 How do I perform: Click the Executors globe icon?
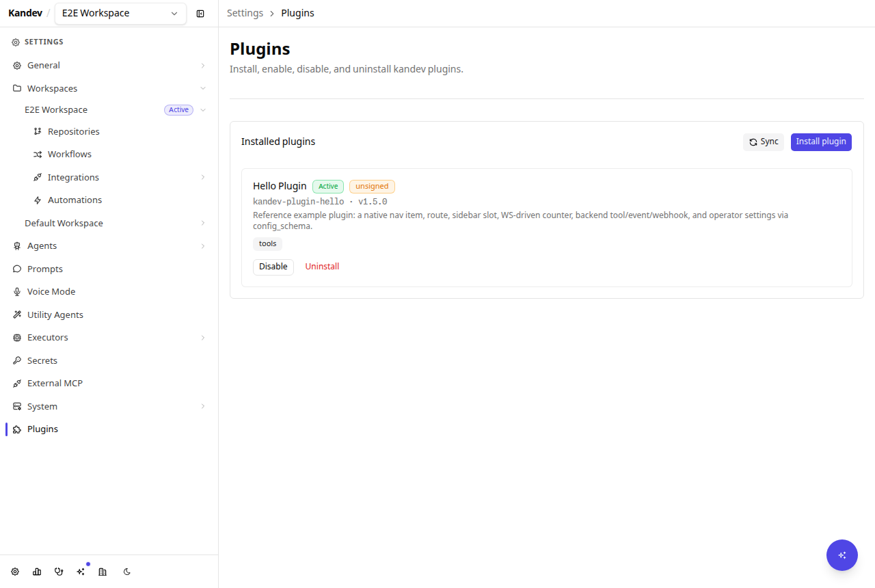tap(17, 338)
